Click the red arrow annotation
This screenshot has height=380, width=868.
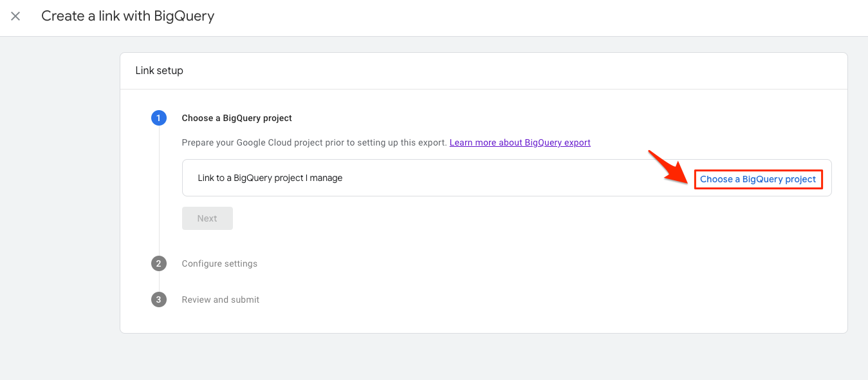(668, 167)
